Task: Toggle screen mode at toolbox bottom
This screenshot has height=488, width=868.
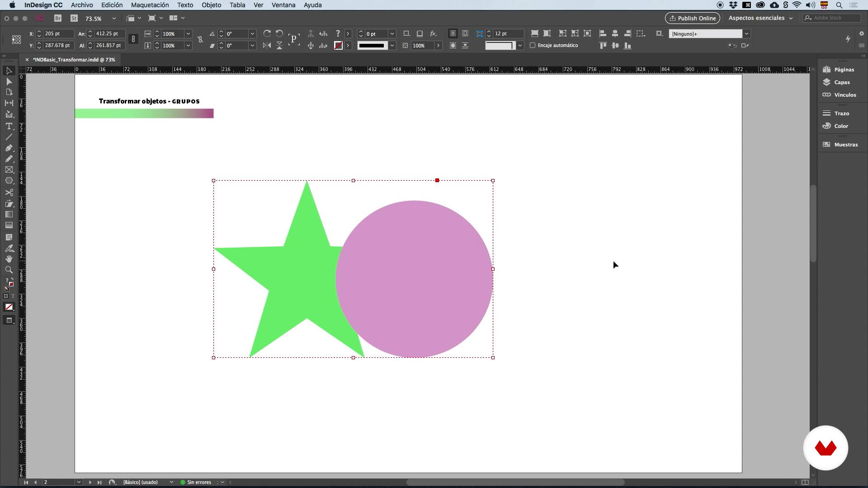Action: click(x=9, y=320)
